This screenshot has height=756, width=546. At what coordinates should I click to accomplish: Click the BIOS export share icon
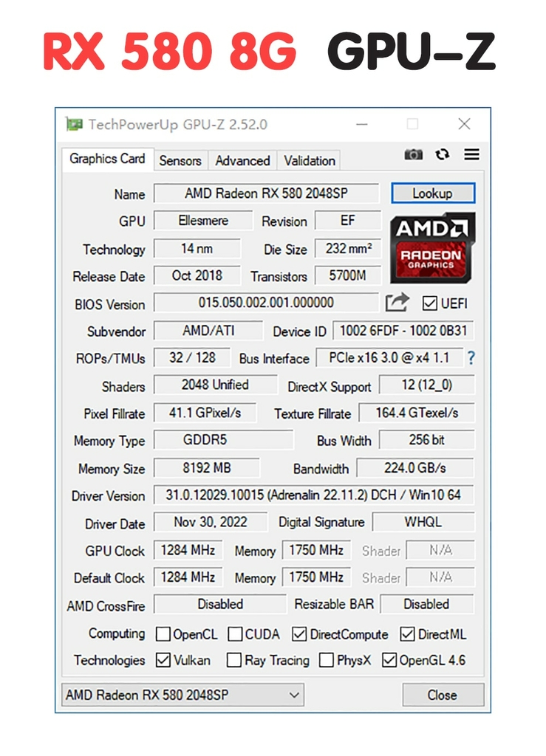click(x=397, y=303)
